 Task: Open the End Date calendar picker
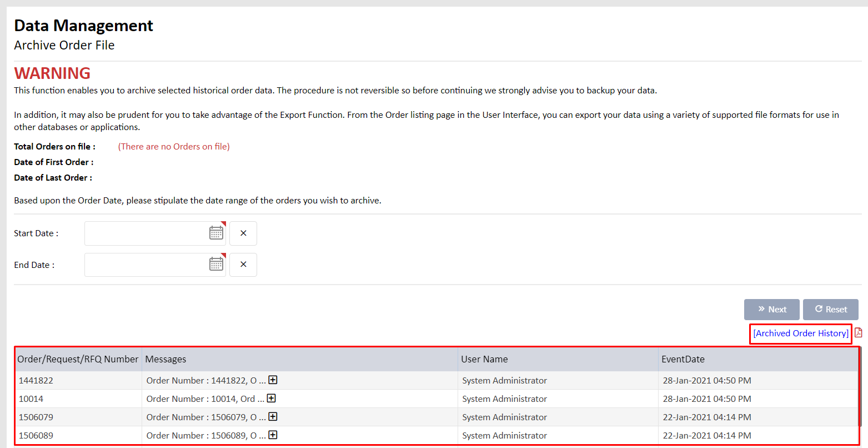pos(216,264)
